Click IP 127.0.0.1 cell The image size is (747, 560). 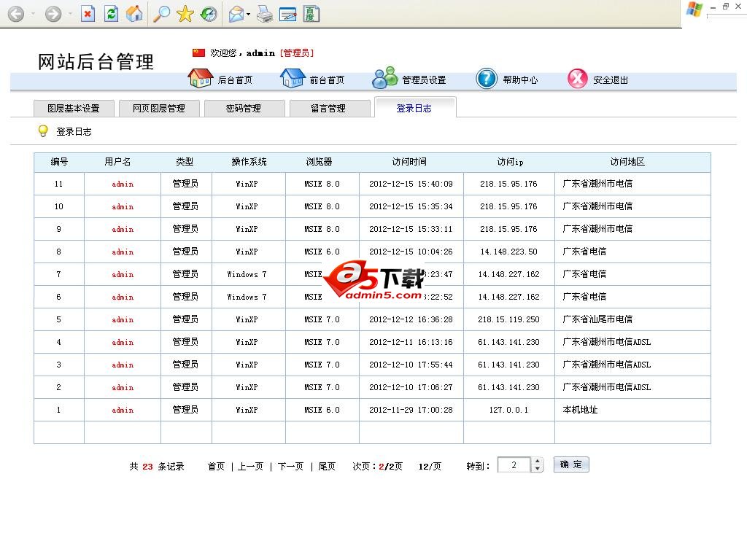508,410
